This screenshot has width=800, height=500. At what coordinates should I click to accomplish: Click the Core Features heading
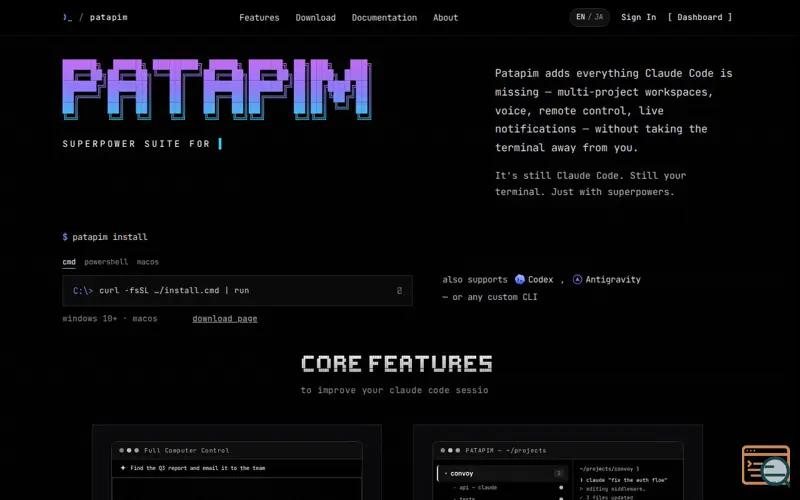tap(396, 364)
